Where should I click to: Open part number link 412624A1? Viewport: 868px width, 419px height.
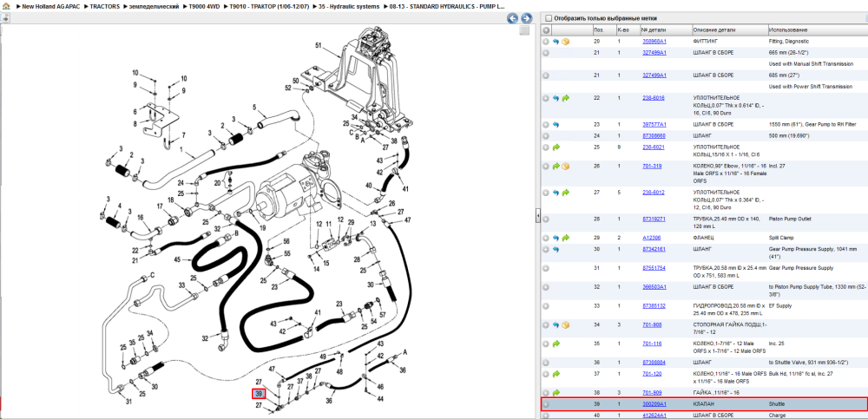point(654,416)
